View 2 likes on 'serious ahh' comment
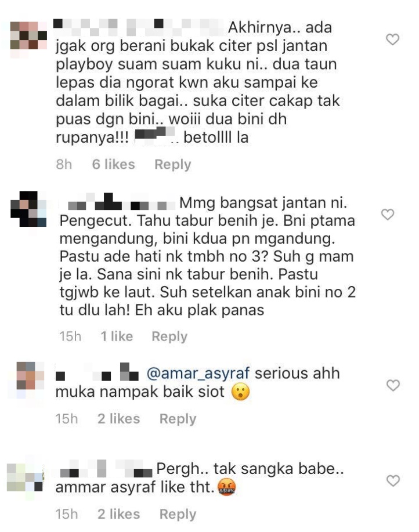Viewport: 419px width, 532px height. 119,419
